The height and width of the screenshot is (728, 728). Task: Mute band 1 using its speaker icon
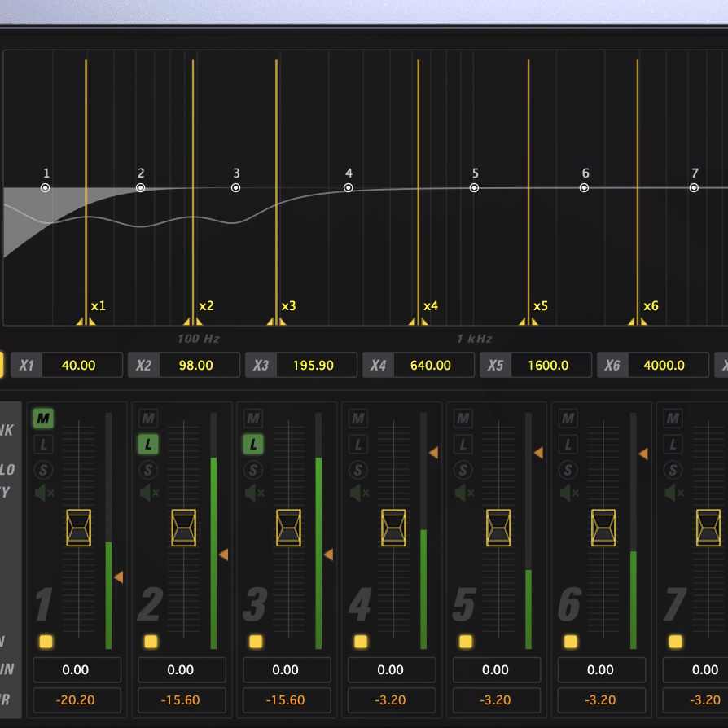coord(44,493)
